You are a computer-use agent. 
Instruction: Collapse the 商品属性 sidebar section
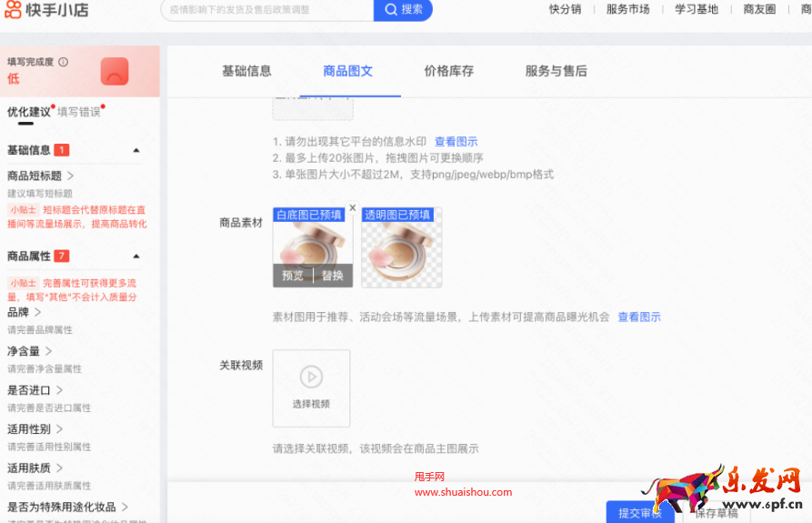coord(136,256)
